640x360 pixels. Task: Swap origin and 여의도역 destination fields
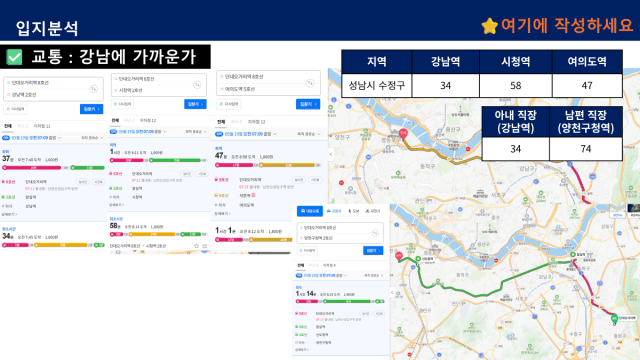point(310,83)
